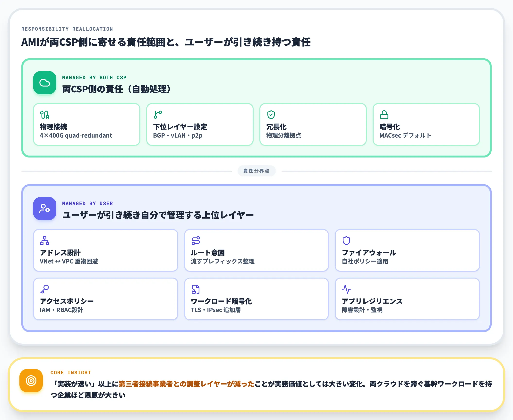Click the MANAGED BY BOTH CSP label
The height and width of the screenshot is (420, 513).
coord(94,78)
